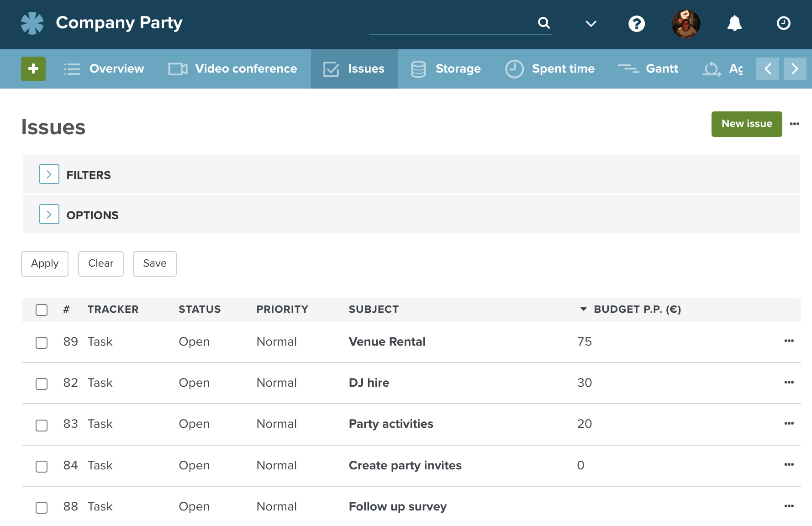This screenshot has height=526, width=812.
Task: Open actions menu for Venue Rental row
Action: tap(789, 341)
